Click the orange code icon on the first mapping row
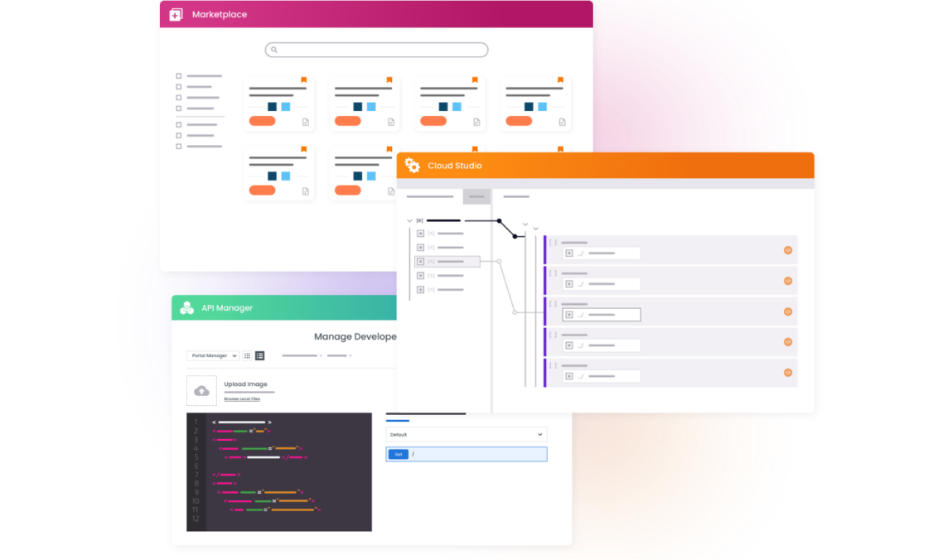The height and width of the screenshot is (560, 928). 788,249
